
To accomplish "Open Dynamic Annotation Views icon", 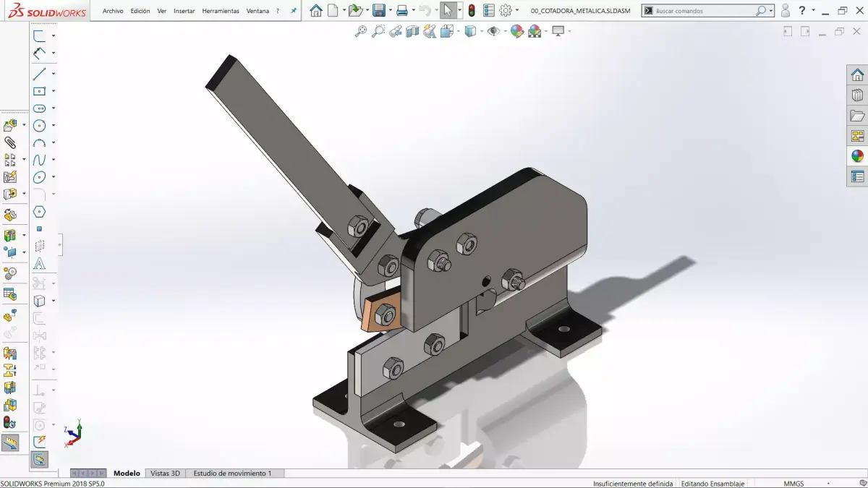I will (x=430, y=31).
